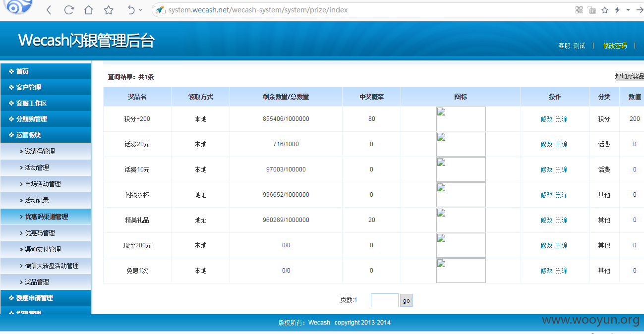Reload the page with the refresh icon
Image resolution: width=644 pixels, height=334 pixels.
69,10
